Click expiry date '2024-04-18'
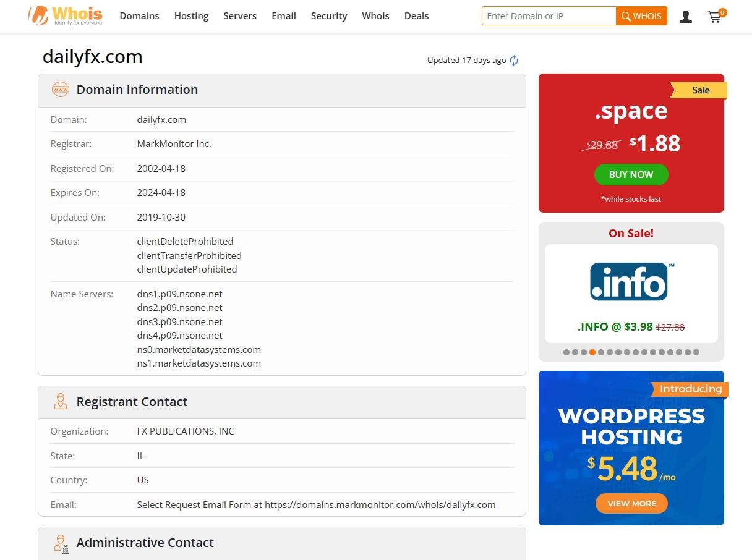 click(x=161, y=193)
